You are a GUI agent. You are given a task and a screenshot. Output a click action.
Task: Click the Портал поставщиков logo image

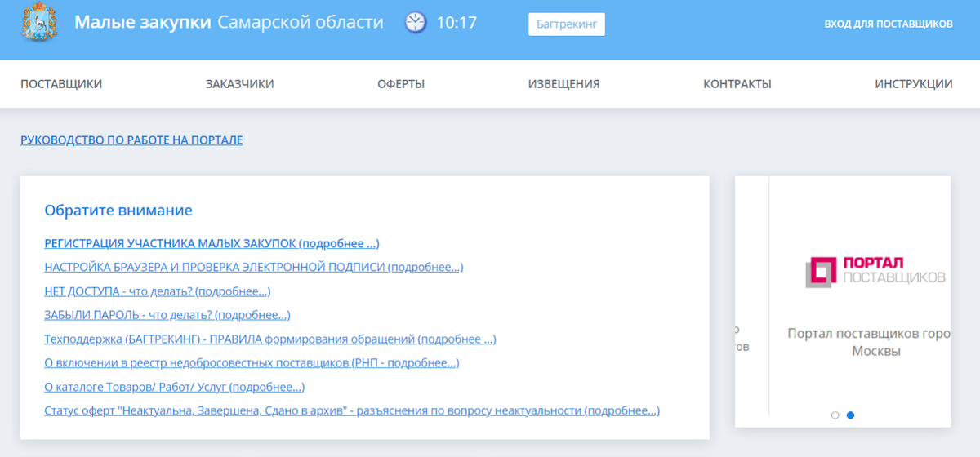pos(875,272)
